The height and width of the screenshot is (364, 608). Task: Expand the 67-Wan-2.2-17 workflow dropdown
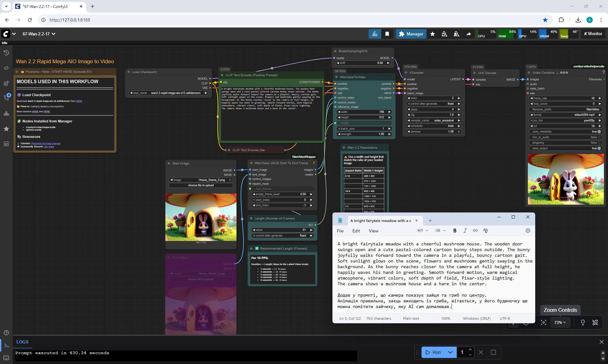54,34
